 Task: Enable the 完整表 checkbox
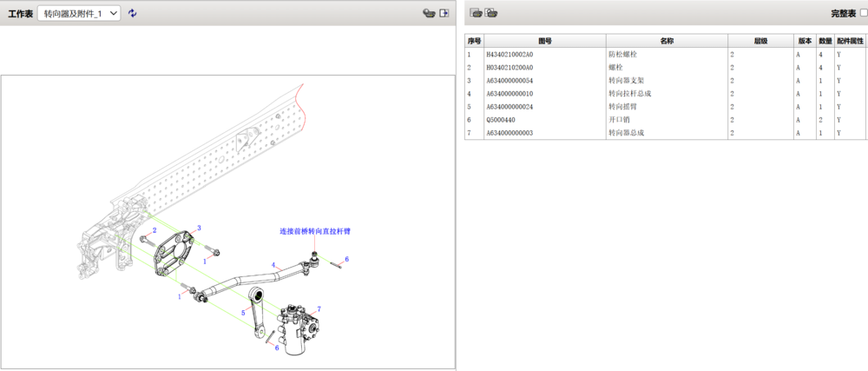point(863,13)
